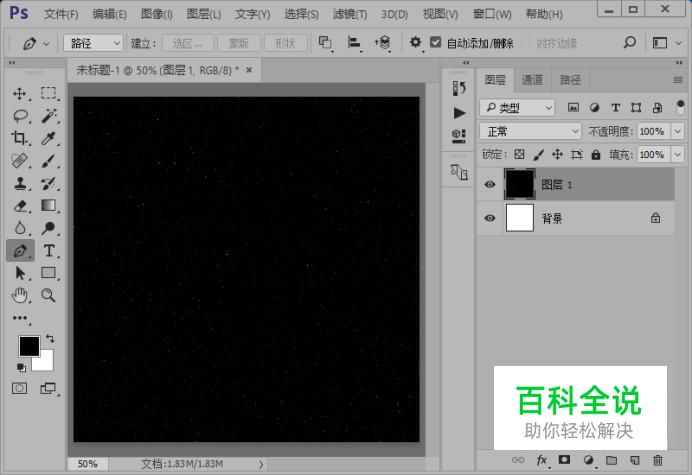Open the Edit Toolbar ellipsis
Viewport: 692px width, 475px height.
click(20, 318)
